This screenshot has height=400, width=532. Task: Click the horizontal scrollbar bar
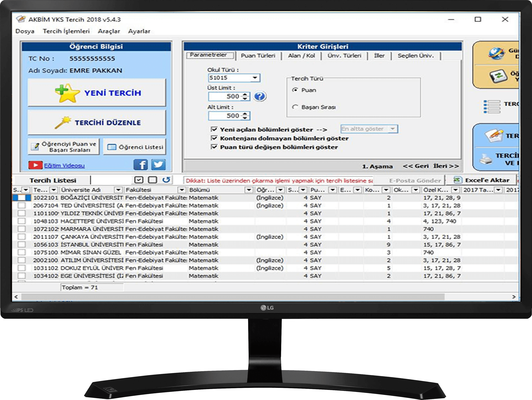(x=233, y=297)
